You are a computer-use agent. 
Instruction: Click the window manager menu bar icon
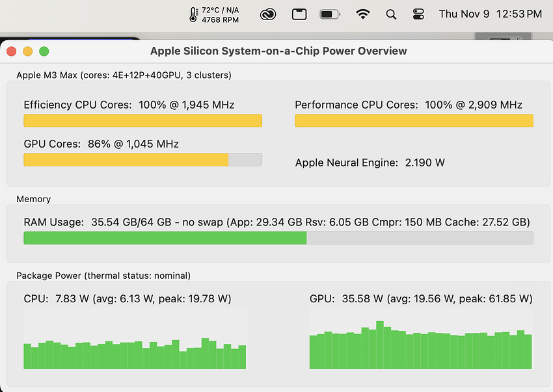click(x=299, y=14)
